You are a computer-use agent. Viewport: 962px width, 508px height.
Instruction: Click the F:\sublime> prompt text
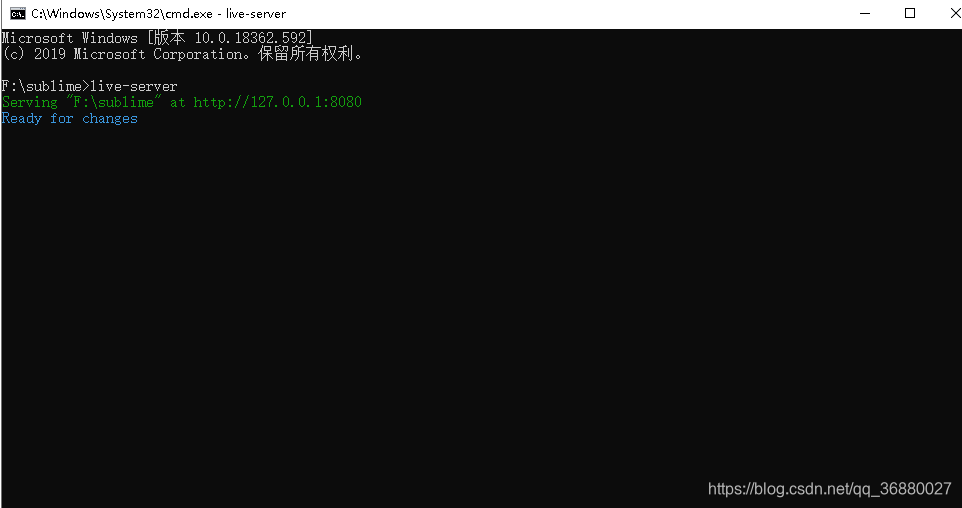pyautogui.click(x=46, y=87)
